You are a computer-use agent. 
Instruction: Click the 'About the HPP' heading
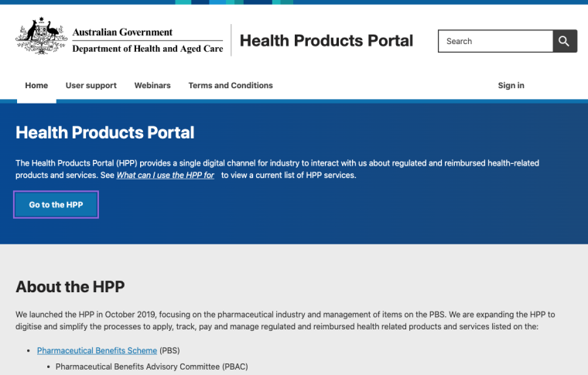point(70,287)
